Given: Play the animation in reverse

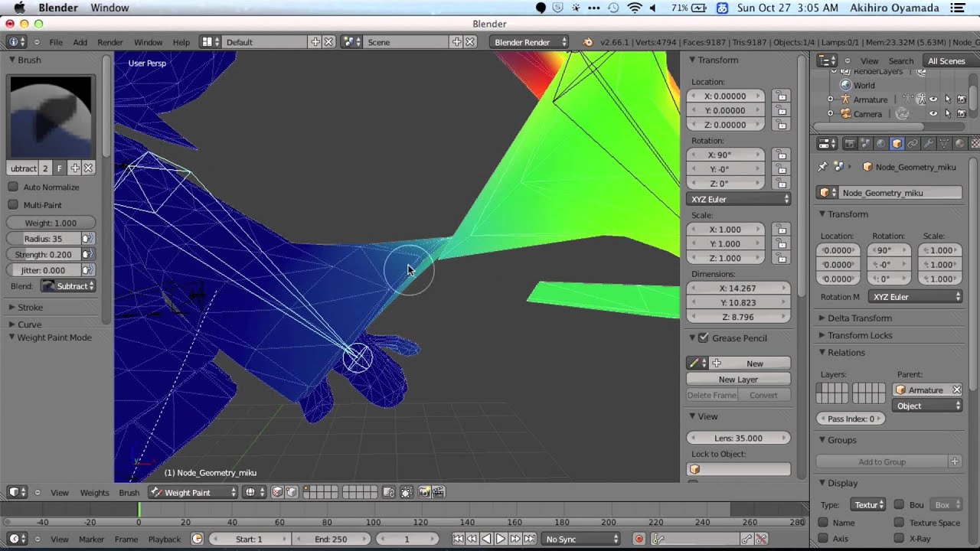Looking at the screenshot, I should 487,539.
